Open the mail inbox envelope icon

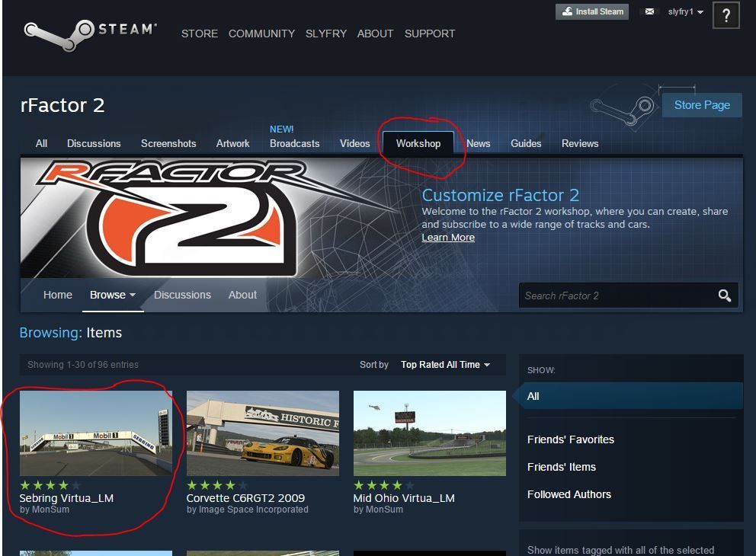point(649,11)
